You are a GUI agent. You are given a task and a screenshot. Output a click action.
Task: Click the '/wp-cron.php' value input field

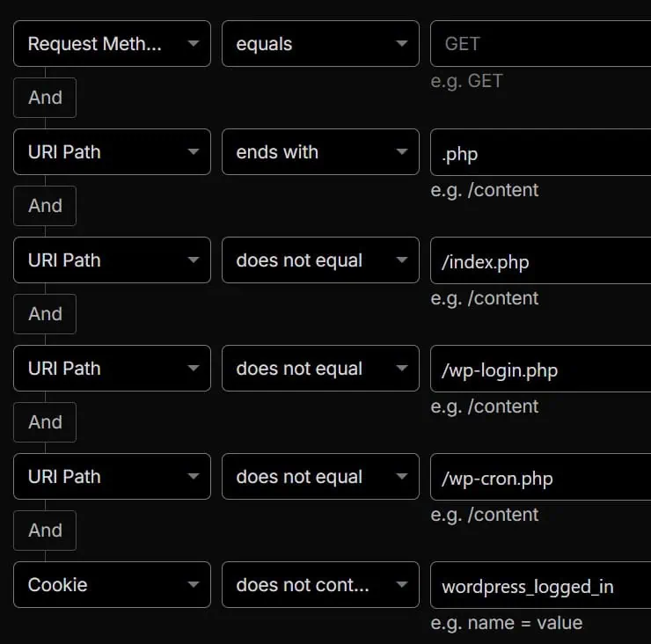(x=540, y=477)
